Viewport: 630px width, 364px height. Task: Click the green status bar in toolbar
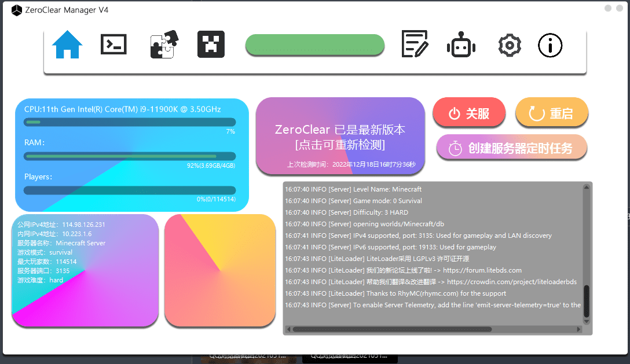tap(315, 45)
